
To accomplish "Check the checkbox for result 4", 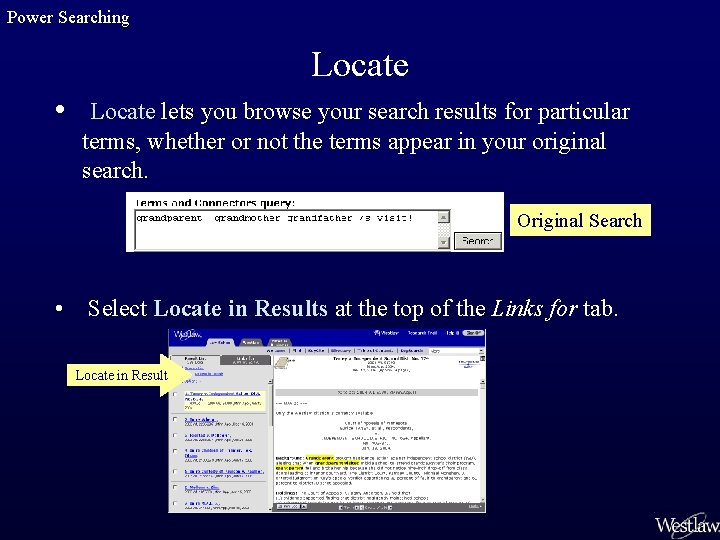I will click(175, 451).
